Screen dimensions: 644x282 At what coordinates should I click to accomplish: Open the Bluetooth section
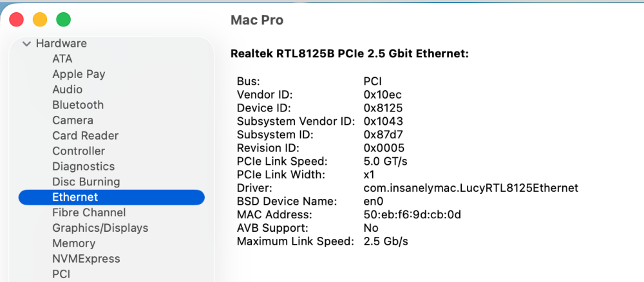click(78, 105)
